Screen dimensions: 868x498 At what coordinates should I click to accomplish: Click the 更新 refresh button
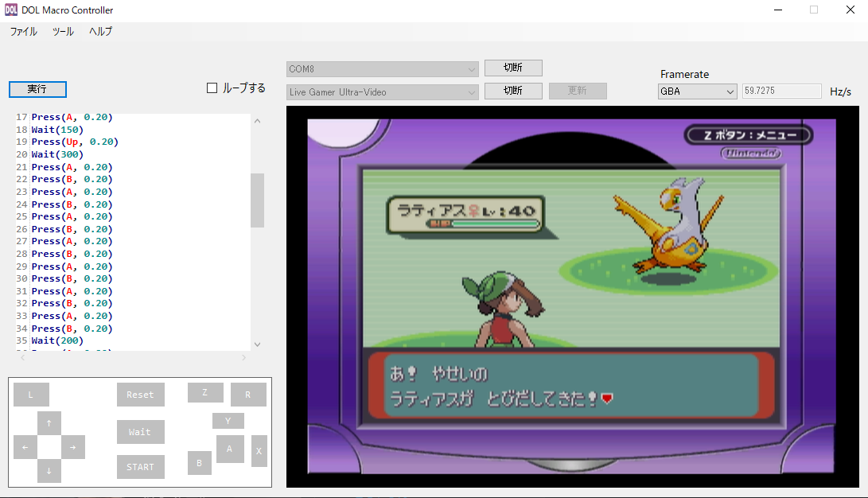coord(578,91)
